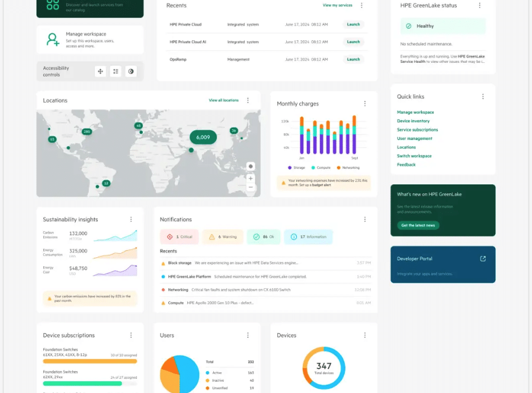Open the Networking notification row
Image resolution: width=532 pixels, height=393 pixels.
(x=265, y=290)
